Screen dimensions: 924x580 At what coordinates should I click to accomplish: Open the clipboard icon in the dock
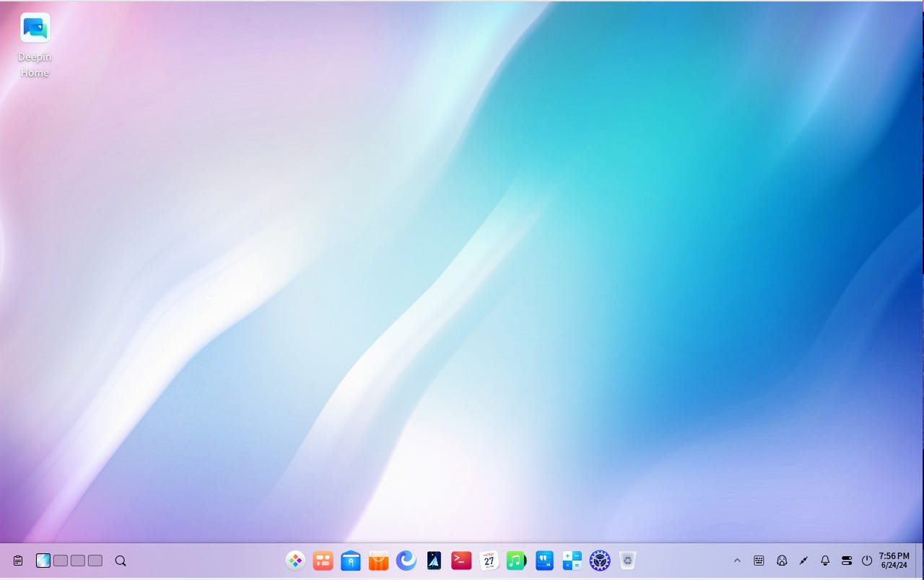18,561
